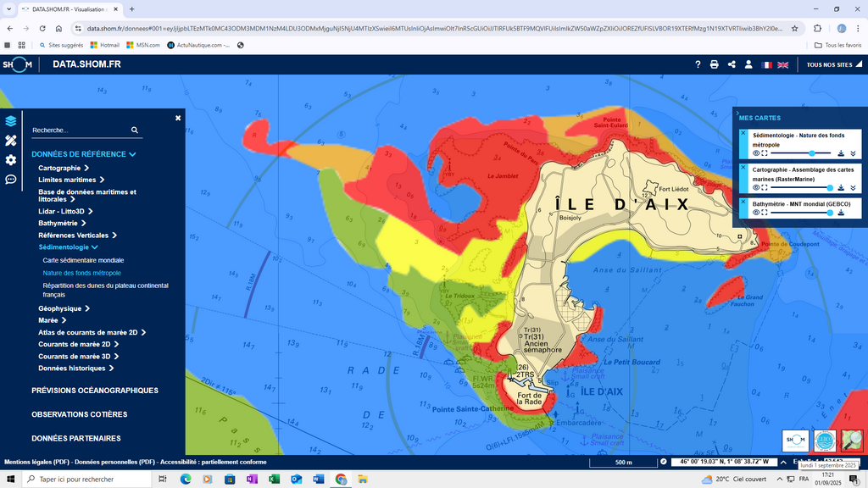Expand details of Cartographie RasterMarine layer
868x488 pixels.
(x=853, y=187)
